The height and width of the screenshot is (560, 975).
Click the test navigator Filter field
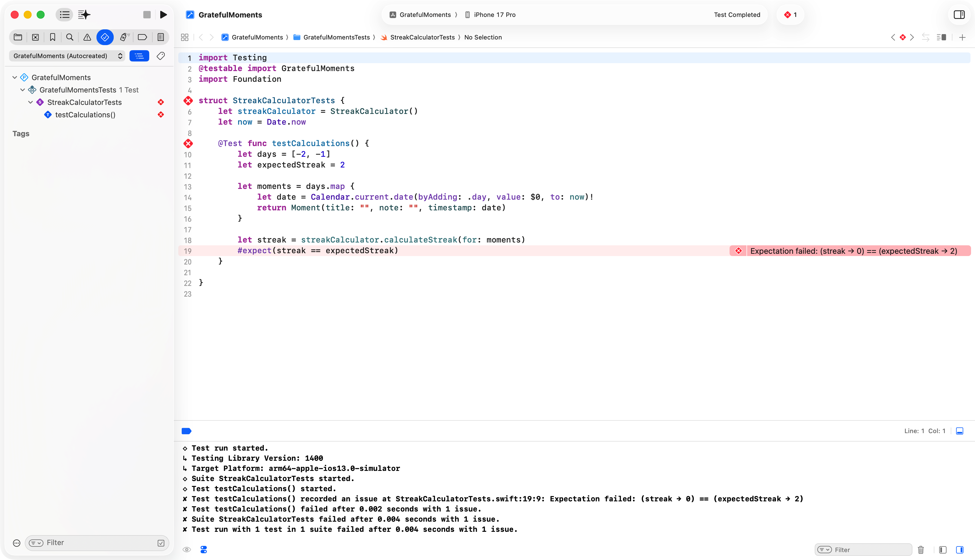(x=96, y=543)
